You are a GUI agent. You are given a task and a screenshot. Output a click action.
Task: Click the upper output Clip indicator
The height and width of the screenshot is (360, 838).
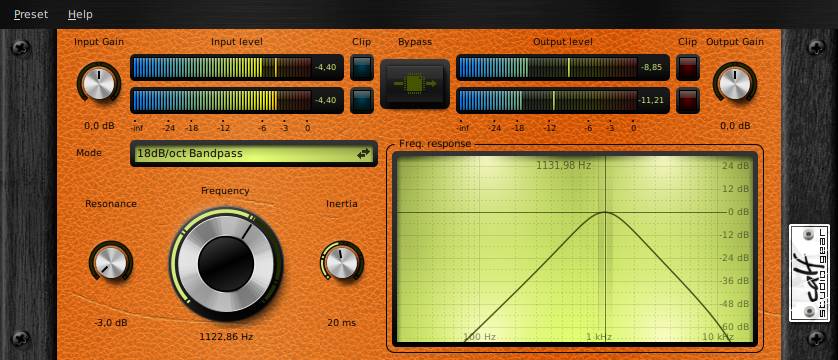pos(688,68)
